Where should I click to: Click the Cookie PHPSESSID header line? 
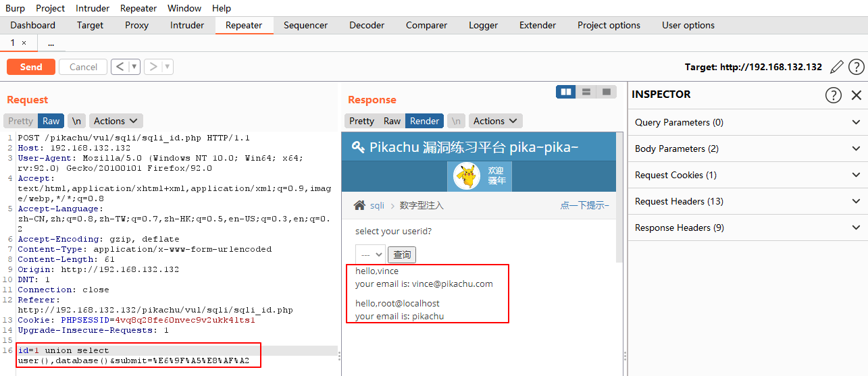point(136,320)
